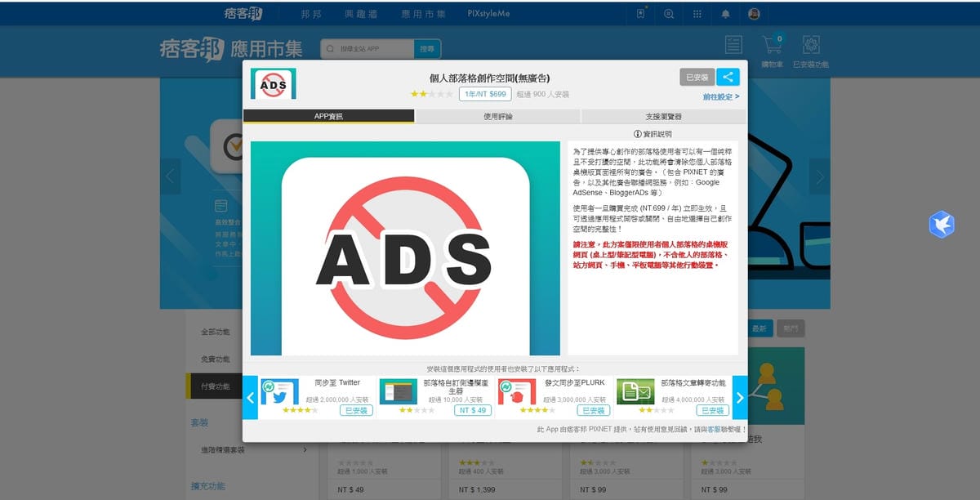980x500 pixels.
Task: Switch to the APP資訊 tab
Action: coord(329,117)
